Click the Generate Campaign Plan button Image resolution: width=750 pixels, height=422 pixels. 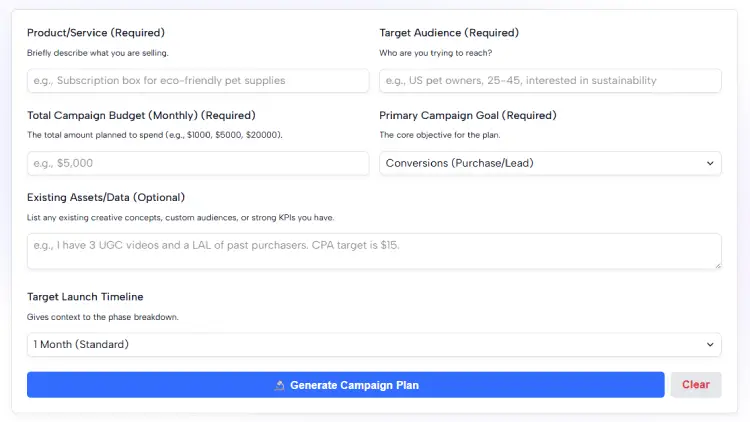pyautogui.click(x=345, y=385)
